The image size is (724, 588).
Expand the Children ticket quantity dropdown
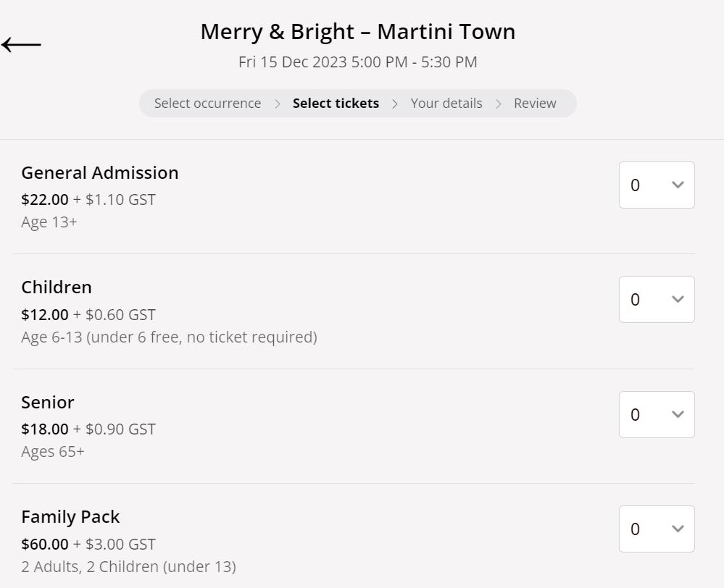click(x=657, y=300)
